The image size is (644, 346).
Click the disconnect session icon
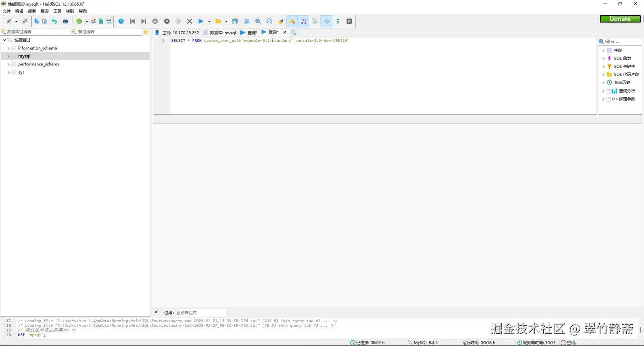point(25,21)
